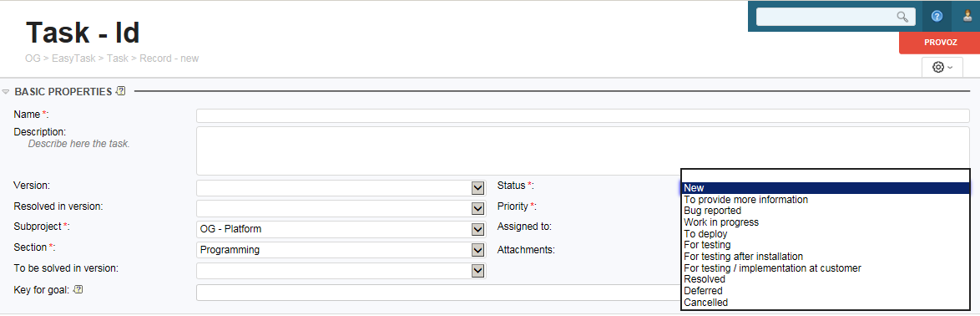Open the Resolved in version dropdown
The width and height of the screenshot is (980, 316).
(x=341, y=208)
